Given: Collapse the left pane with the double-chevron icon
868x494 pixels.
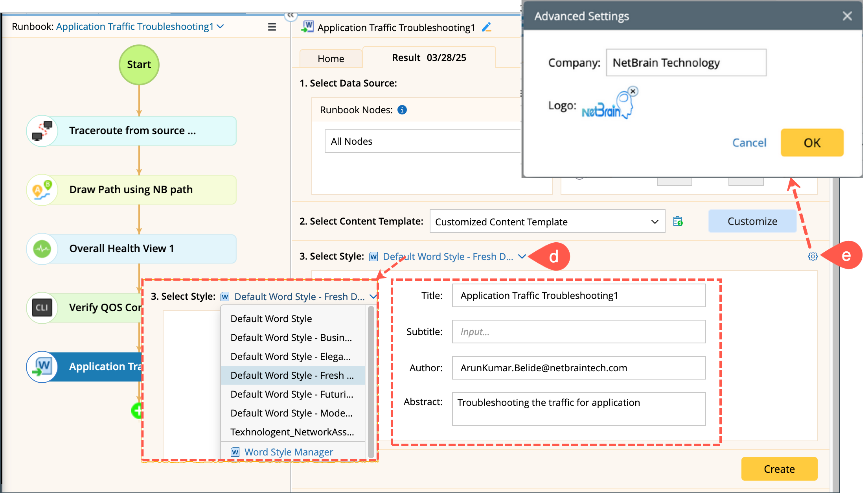Looking at the screenshot, I should point(291,15).
